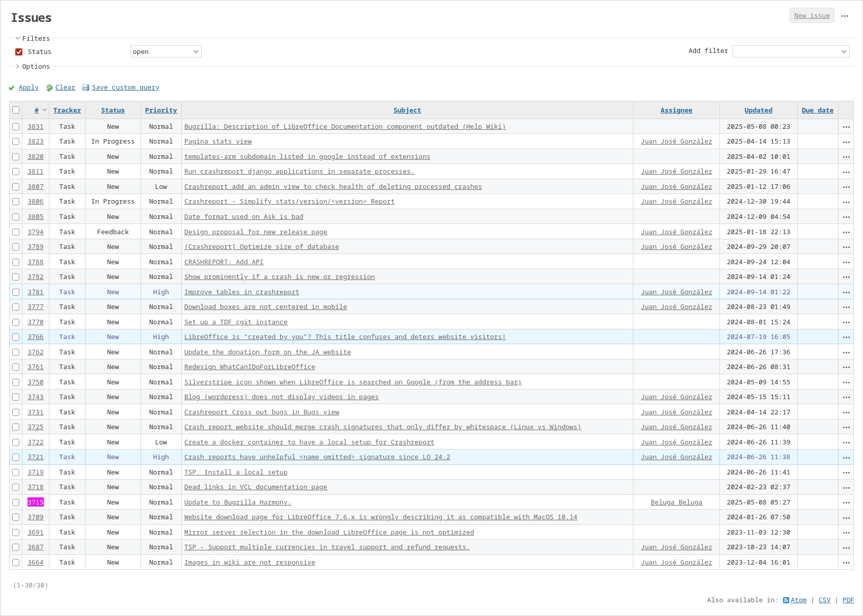The width and height of the screenshot is (863, 616).
Task: Open actions menu for issue 3805
Action: pyautogui.click(x=846, y=217)
